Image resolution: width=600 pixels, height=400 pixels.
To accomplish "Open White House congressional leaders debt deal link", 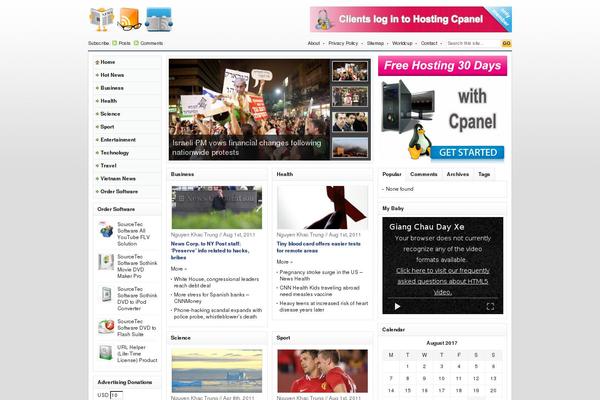I will point(216,282).
